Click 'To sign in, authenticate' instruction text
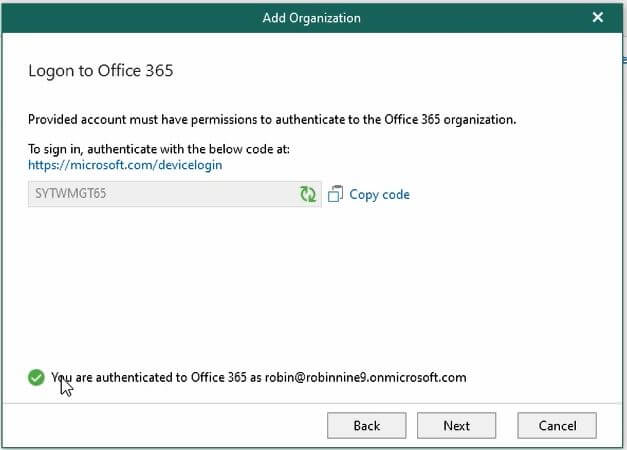The image size is (627, 450). pos(159,149)
